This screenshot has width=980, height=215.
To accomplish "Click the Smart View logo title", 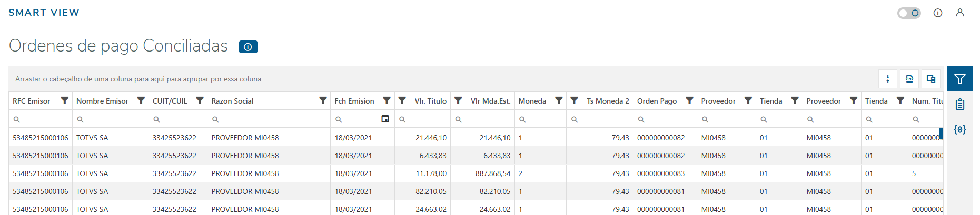I will [x=44, y=13].
